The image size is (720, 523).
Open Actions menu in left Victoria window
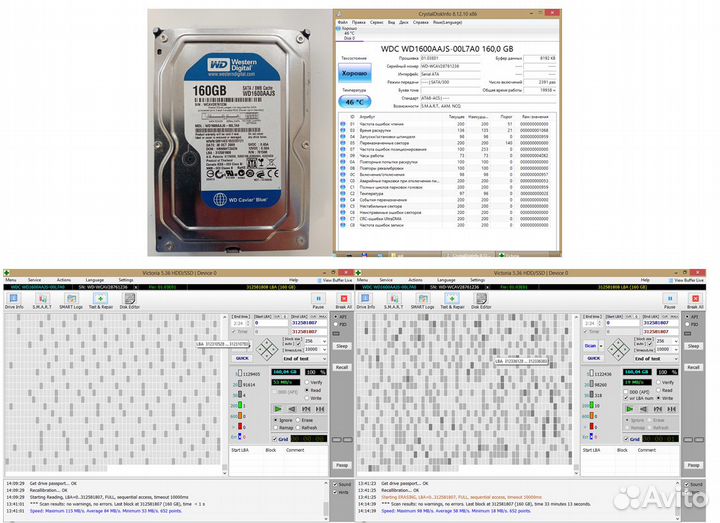(x=63, y=280)
